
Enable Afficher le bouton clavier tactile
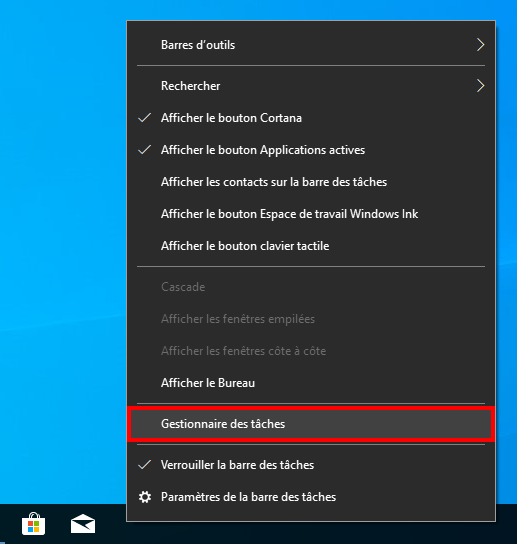(311, 246)
